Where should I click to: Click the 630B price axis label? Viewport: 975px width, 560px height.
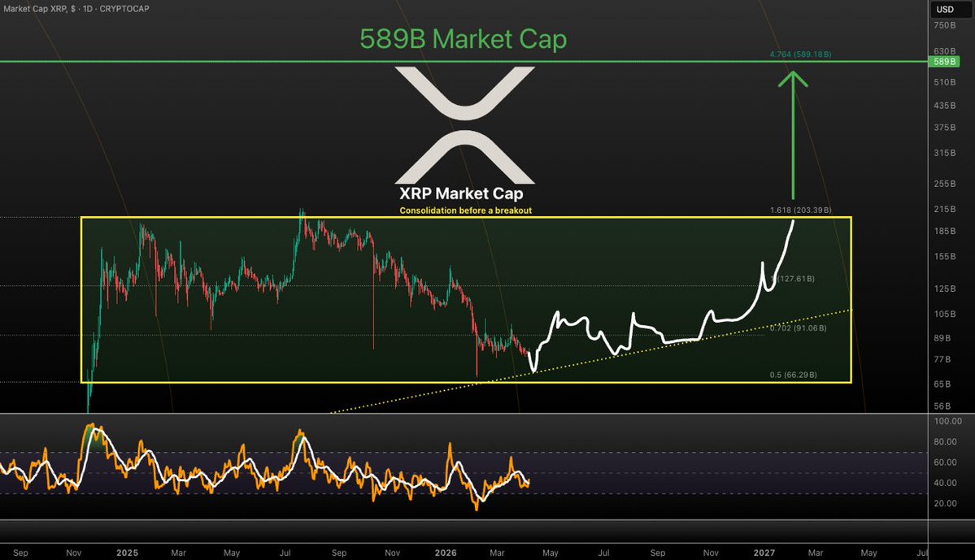pos(945,51)
